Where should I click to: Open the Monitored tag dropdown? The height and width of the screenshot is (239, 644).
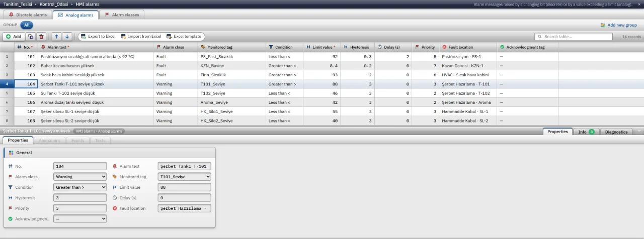(x=185, y=177)
